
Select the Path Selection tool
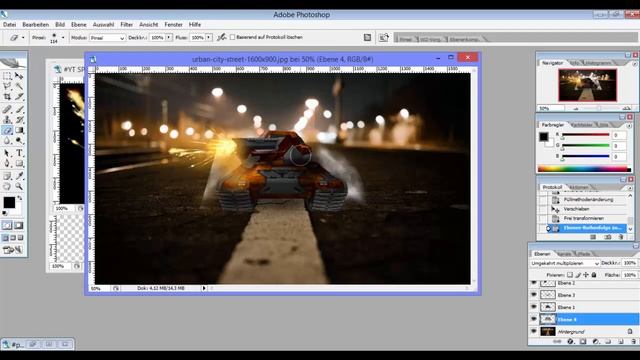point(7,153)
